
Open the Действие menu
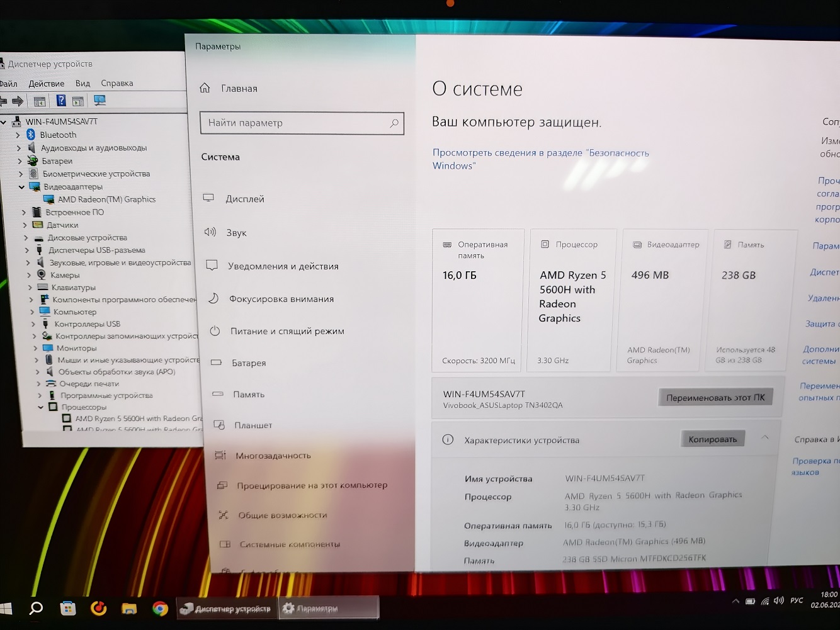coord(47,84)
